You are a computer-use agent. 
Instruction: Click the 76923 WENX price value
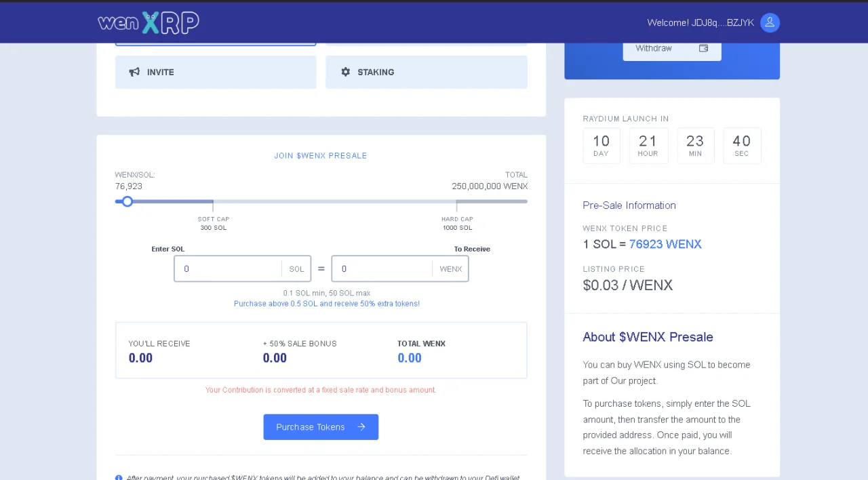tap(665, 244)
